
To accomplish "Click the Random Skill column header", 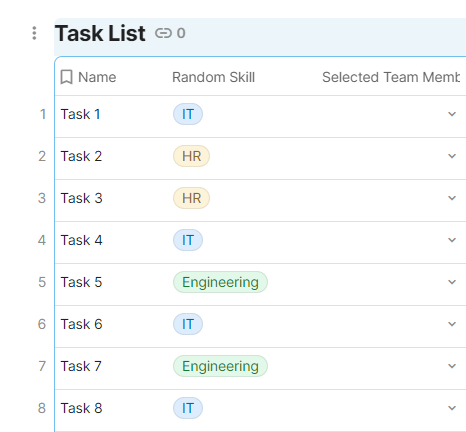I will point(213,77).
